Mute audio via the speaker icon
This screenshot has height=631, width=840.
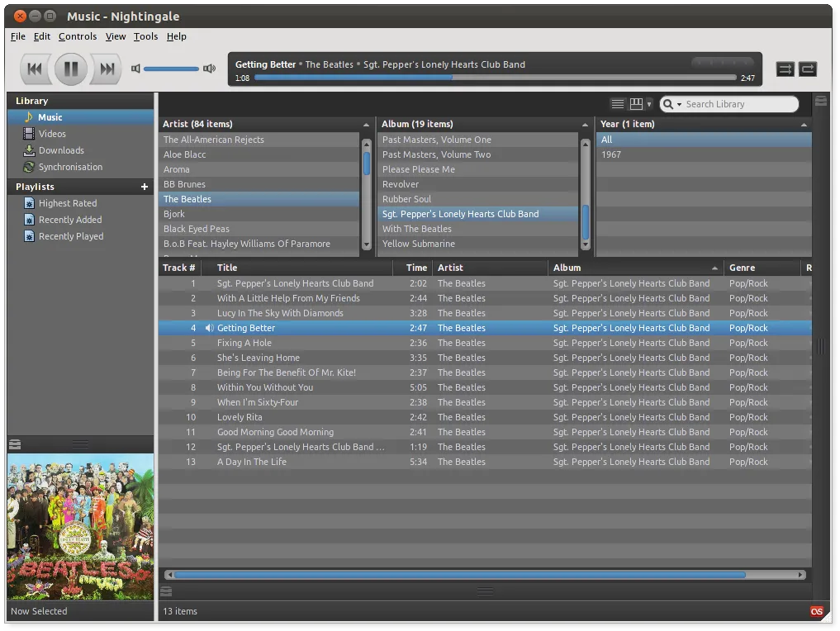pos(135,69)
